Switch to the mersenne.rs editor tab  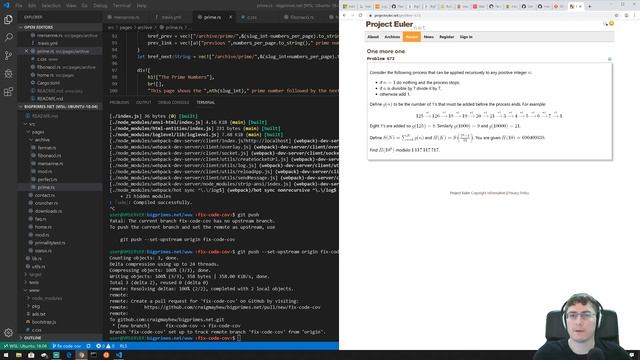pos(126,17)
